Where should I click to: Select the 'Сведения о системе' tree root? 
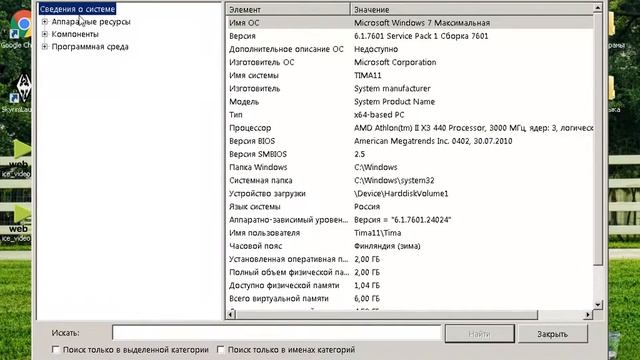click(77, 9)
